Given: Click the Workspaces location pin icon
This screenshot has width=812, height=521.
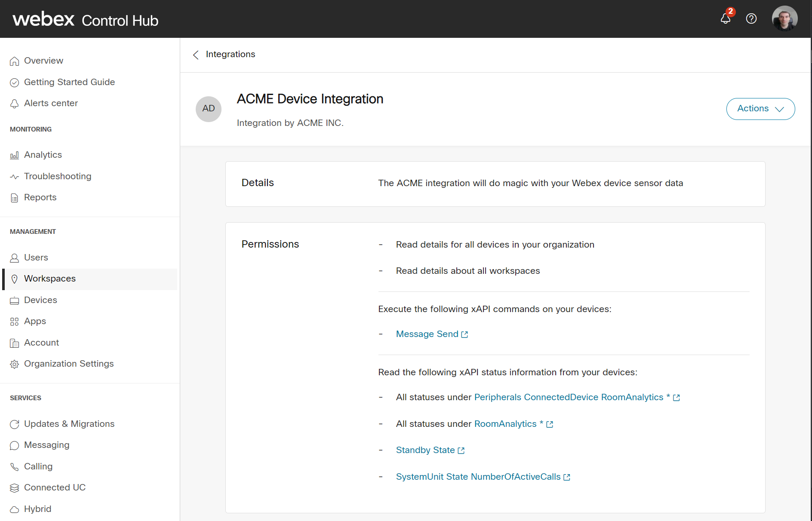Looking at the screenshot, I should 15,279.
